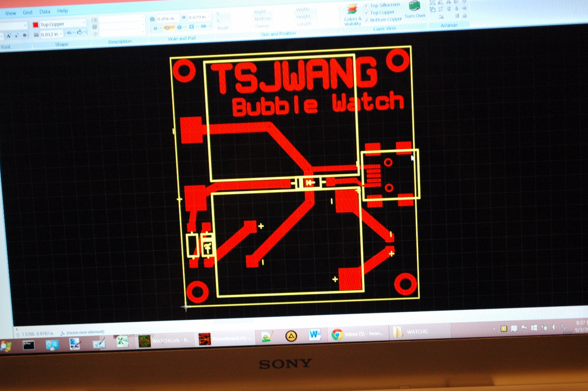This screenshot has height=391, width=588.
Task: Show hidden system tray icons
Action: [494, 329]
